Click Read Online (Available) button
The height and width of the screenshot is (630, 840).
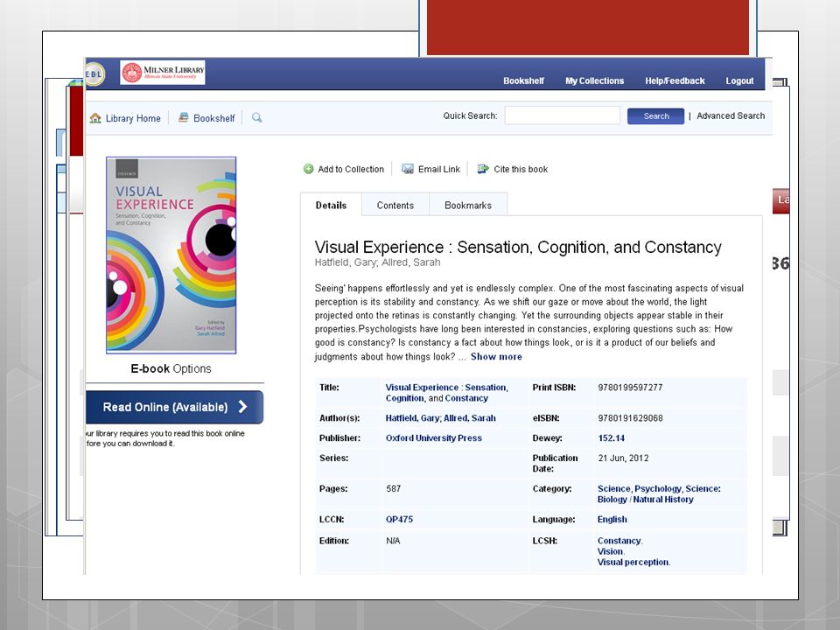(x=174, y=407)
